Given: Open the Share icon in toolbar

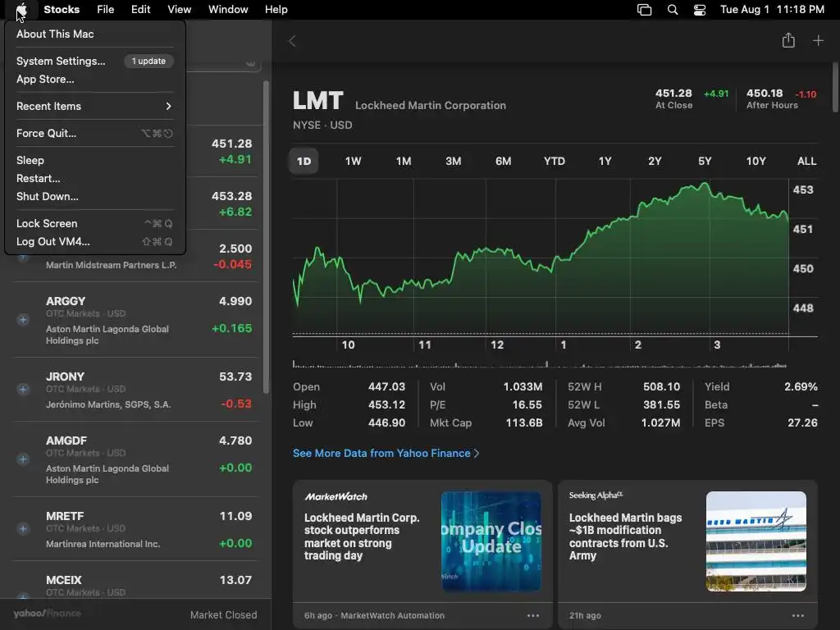Looking at the screenshot, I should pyautogui.click(x=788, y=41).
